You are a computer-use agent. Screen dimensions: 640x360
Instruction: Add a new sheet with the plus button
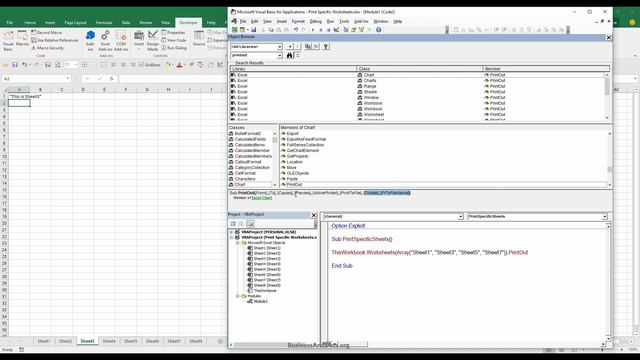point(220,341)
